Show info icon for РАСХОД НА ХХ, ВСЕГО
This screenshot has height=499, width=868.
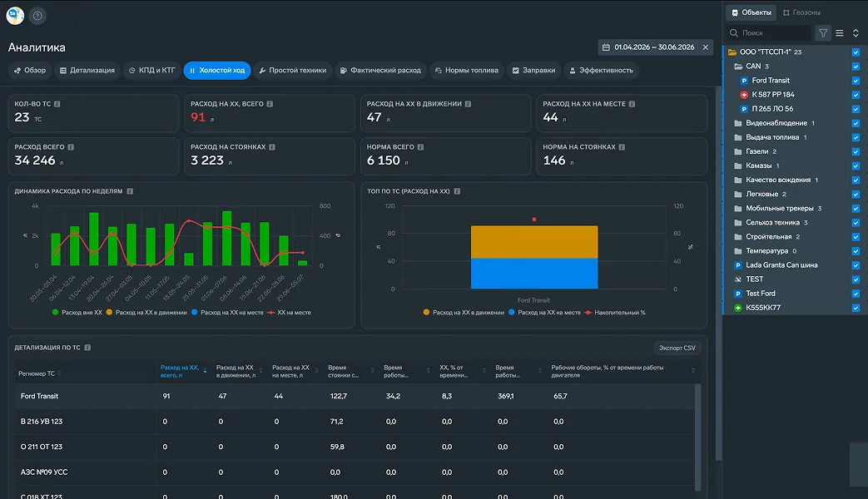coord(270,104)
